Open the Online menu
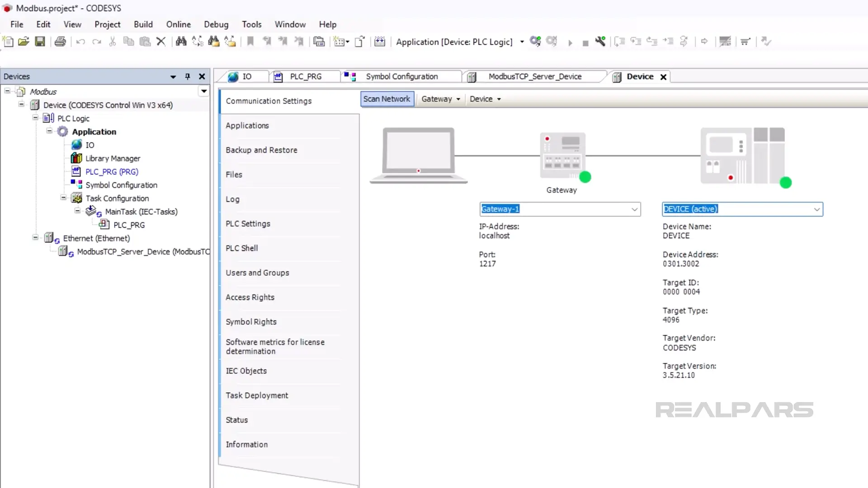Viewport: 868px width, 488px height. [x=178, y=24]
